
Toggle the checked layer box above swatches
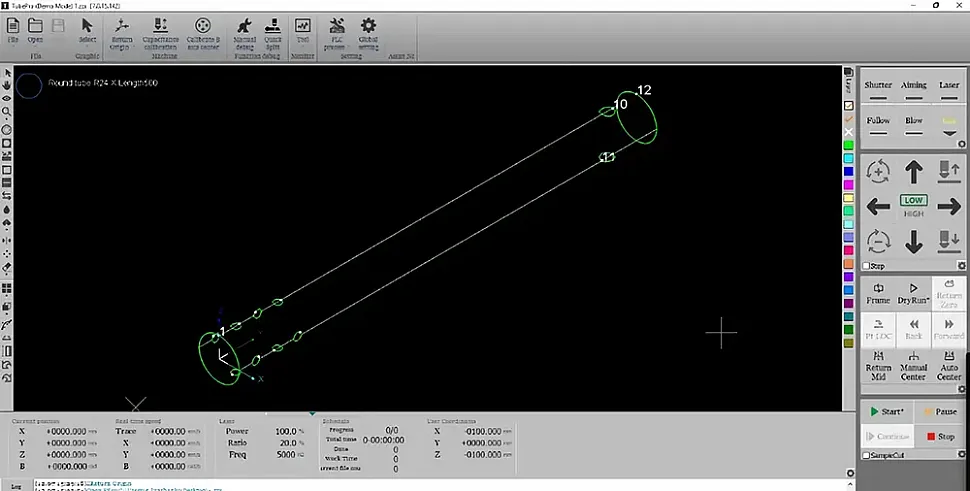tap(849, 106)
